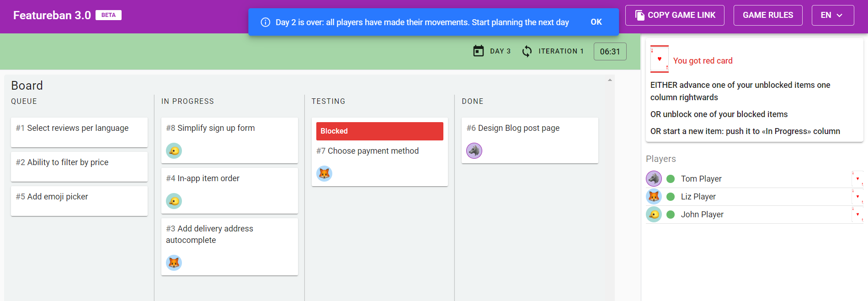Click the red Blocked label on card seven
The height and width of the screenshot is (301, 868).
pyautogui.click(x=379, y=131)
